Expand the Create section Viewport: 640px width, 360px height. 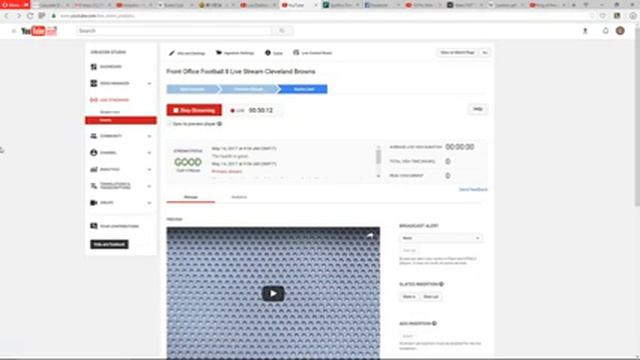[x=149, y=203]
